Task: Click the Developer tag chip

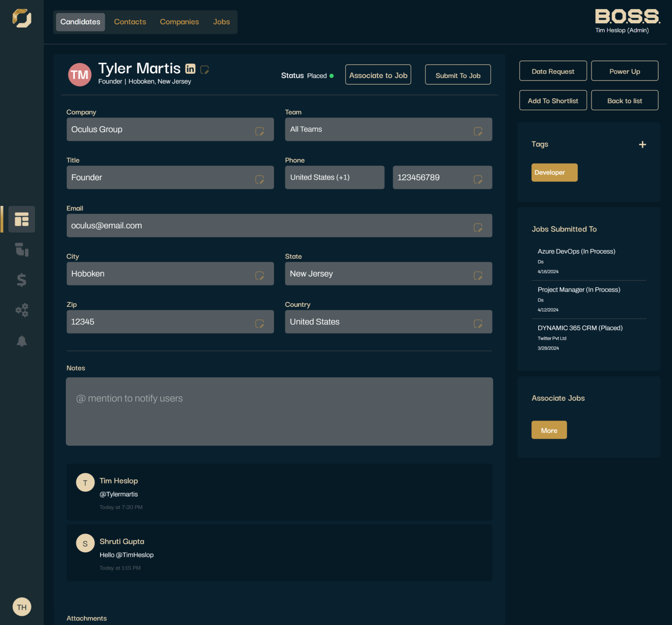Action: click(x=554, y=173)
